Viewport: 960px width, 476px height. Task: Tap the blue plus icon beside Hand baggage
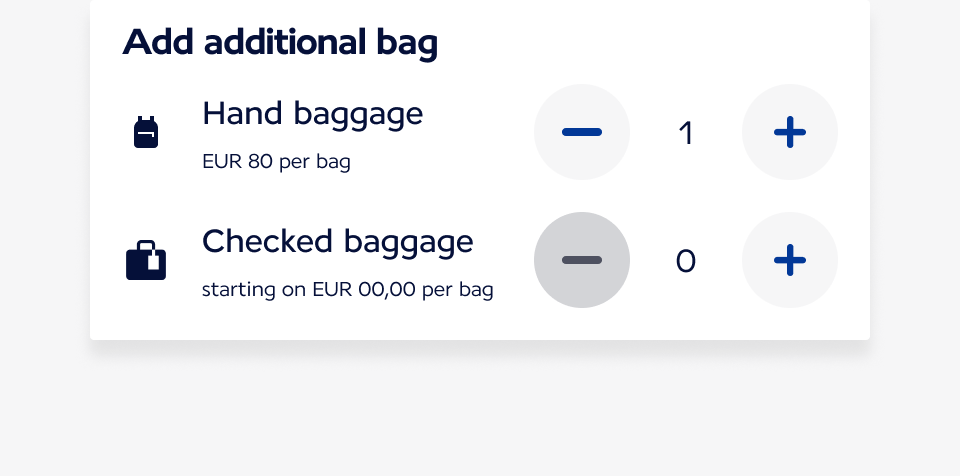(x=790, y=132)
